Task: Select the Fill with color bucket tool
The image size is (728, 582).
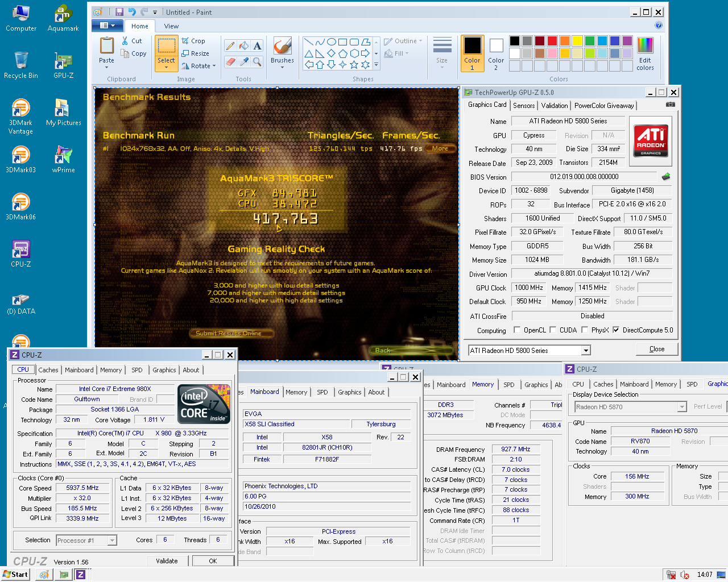Action: [x=243, y=46]
